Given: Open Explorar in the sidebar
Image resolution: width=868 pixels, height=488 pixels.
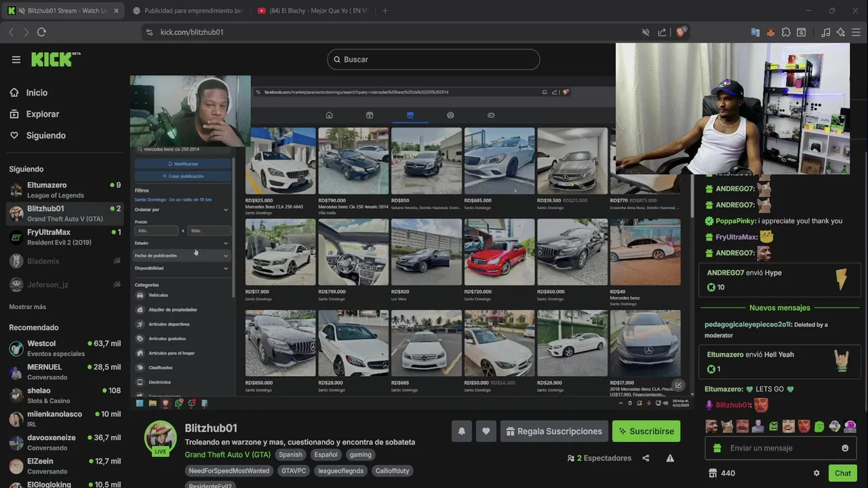Looking at the screenshot, I should (x=43, y=114).
